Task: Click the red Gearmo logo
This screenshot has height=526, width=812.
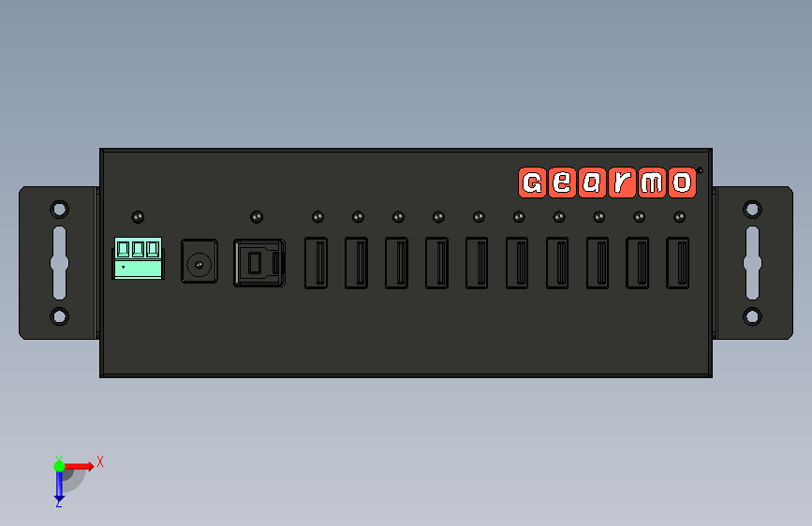Action: point(608,183)
